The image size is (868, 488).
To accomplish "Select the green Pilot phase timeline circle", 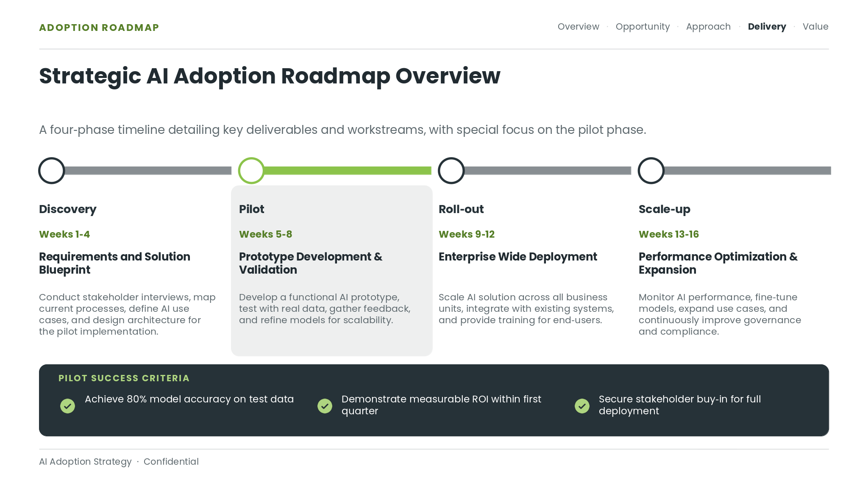I will 251,171.
